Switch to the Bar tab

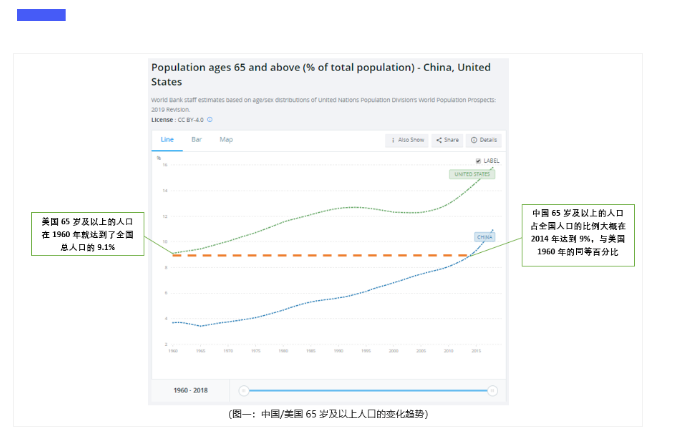pos(196,140)
